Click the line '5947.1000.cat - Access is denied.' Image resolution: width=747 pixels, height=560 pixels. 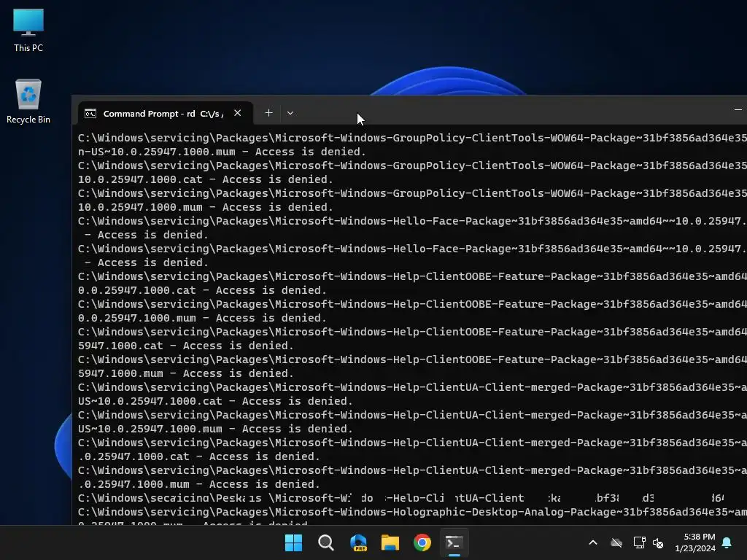(x=186, y=346)
